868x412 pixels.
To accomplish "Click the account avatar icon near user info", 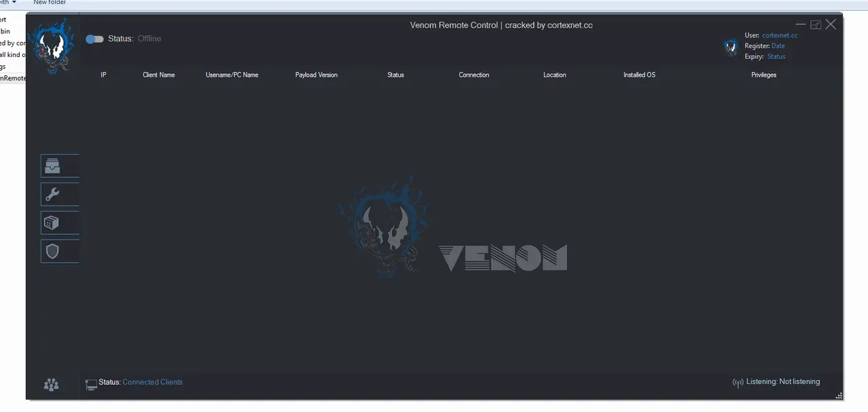I will coord(730,46).
